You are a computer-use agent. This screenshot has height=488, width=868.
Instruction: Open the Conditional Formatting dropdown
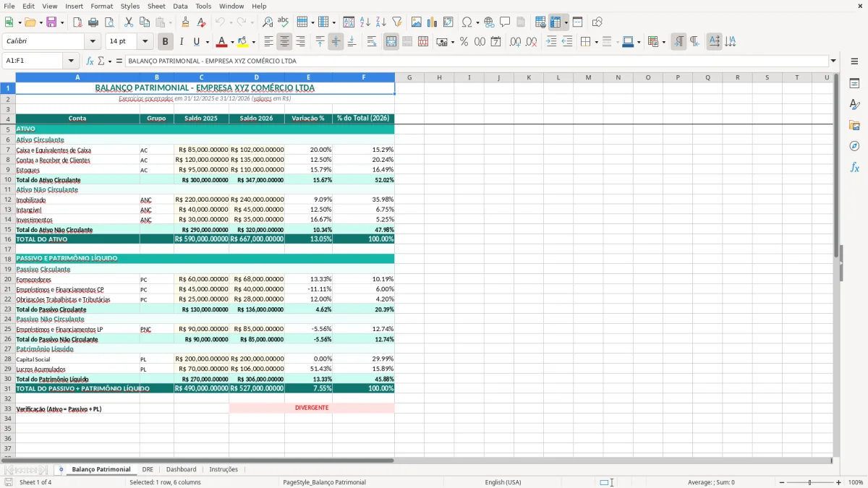point(663,42)
